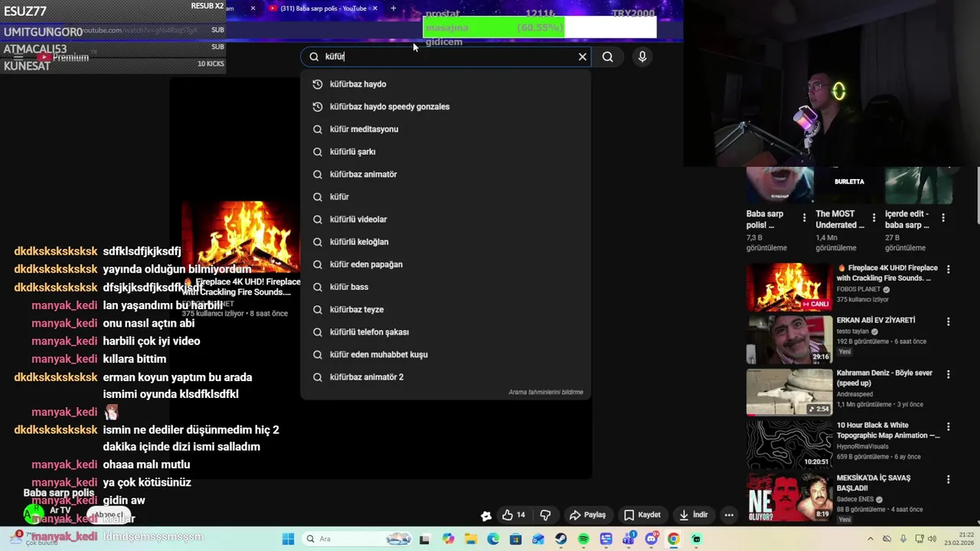Viewport: 980px width, 551px height.
Task: Select "küfürbaz animatör 2" suggestion
Action: (x=446, y=377)
